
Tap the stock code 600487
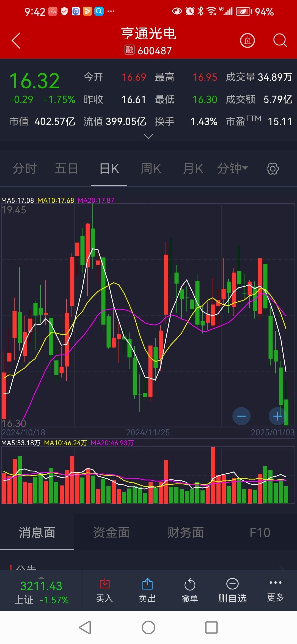155,51
